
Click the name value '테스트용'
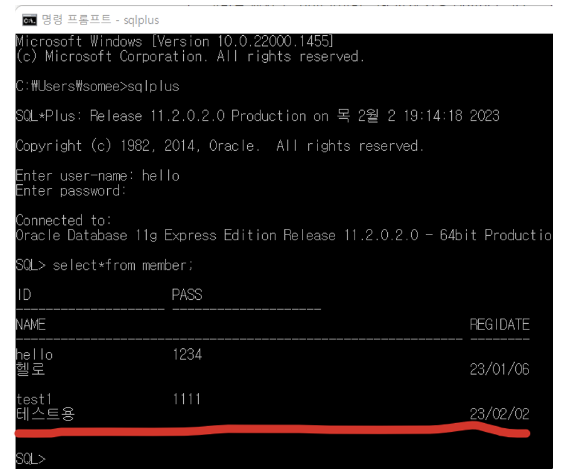coord(45,414)
